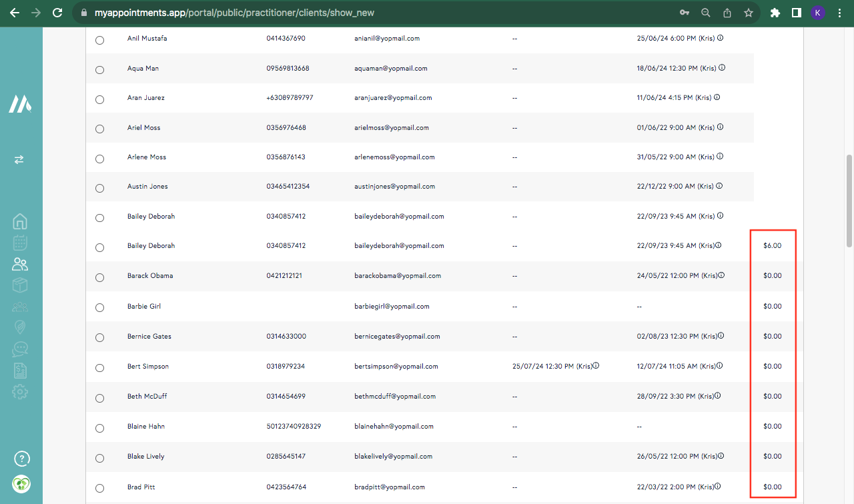854x504 pixels.
Task: Open the chat messages icon in sidebar
Action: coord(20,349)
